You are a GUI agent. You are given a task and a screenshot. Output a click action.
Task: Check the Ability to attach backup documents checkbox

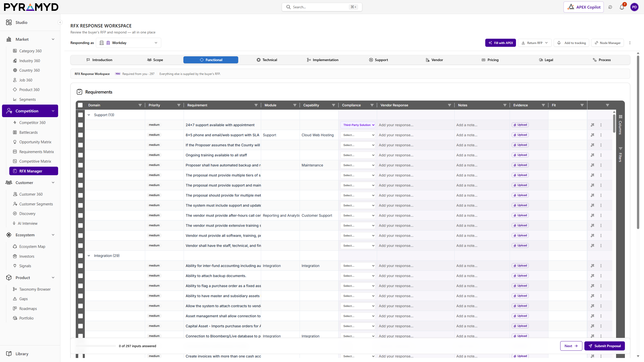pos(80,276)
